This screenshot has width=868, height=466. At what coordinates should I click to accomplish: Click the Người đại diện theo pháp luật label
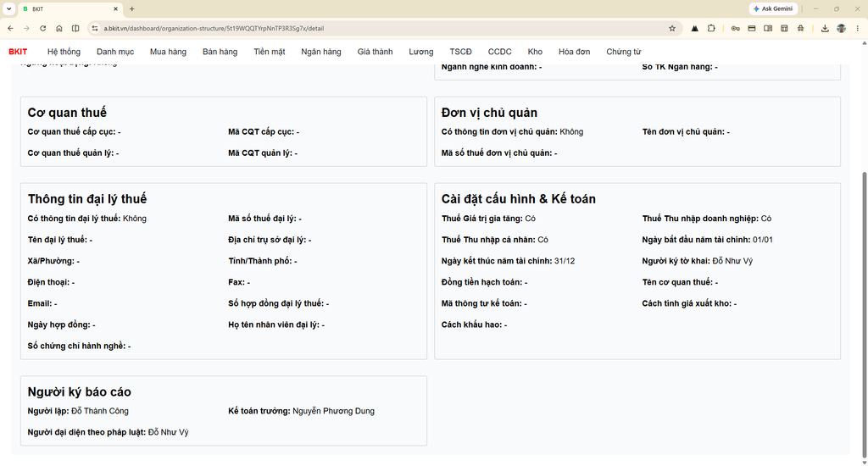[x=87, y=432]
